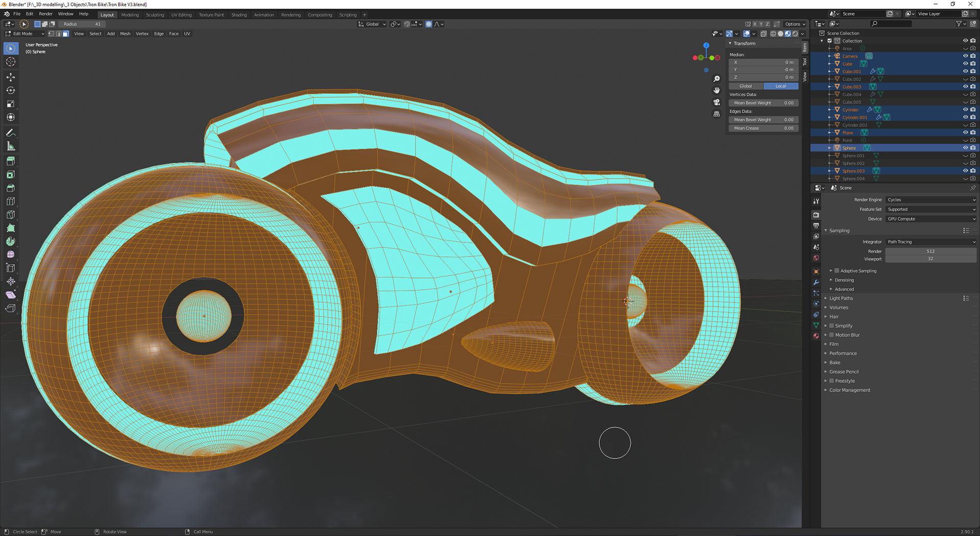
Task: Activate the Scale tool
Action: (x=11, y=104)
